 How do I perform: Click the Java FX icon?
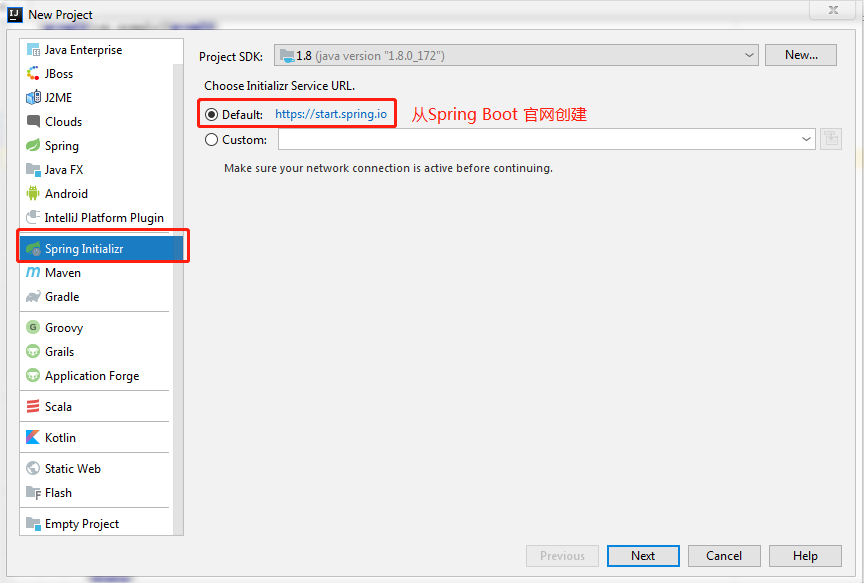pos(33,170)
